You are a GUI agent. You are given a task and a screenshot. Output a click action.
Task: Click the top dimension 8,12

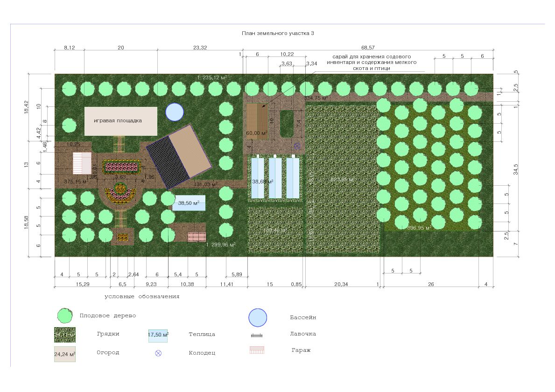click(x=70, y=48)
